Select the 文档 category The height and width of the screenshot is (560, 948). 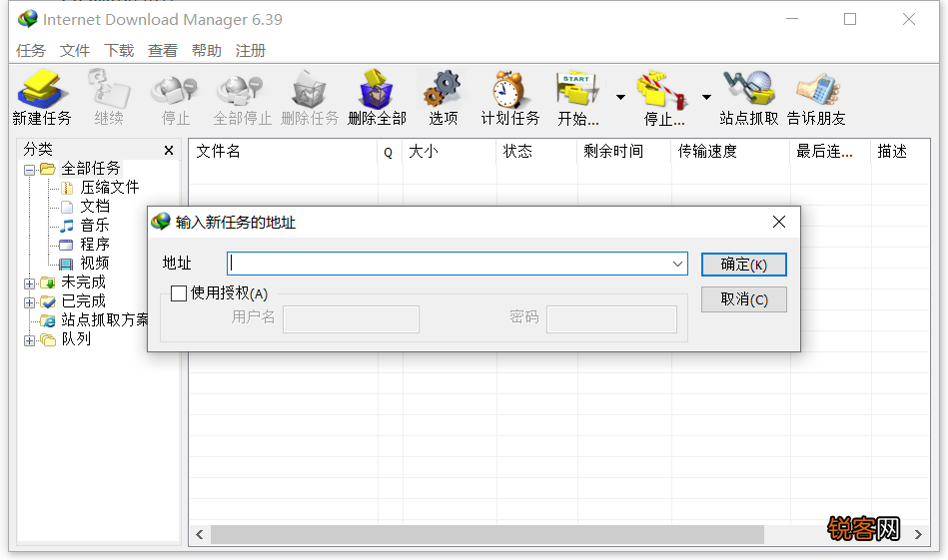pos(95,206)
